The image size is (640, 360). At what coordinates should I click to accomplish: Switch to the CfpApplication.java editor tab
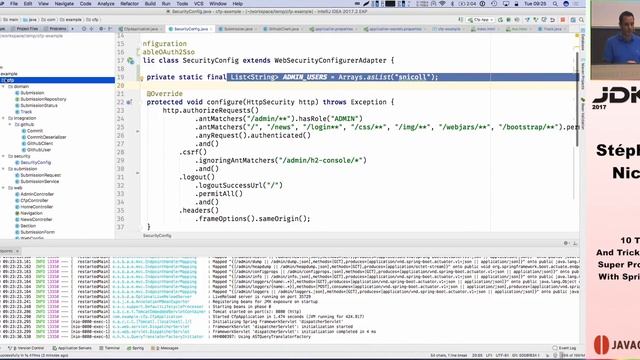point(141,29)
